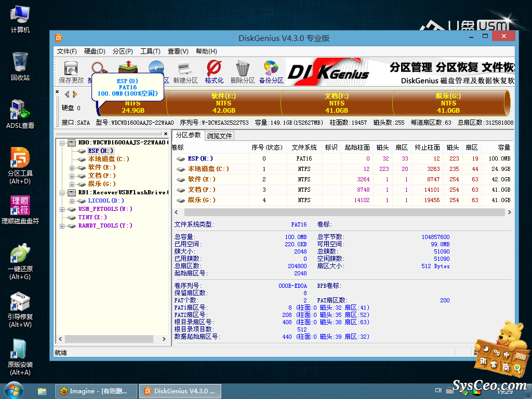532x399 pixels.
Task: Click the CH language indicator in tray
Action: pyautogui.click(x=438, y=390)
